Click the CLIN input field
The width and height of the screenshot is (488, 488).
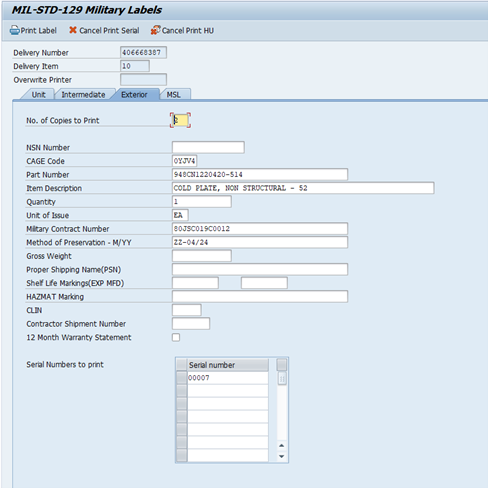(x=187, y=310)
